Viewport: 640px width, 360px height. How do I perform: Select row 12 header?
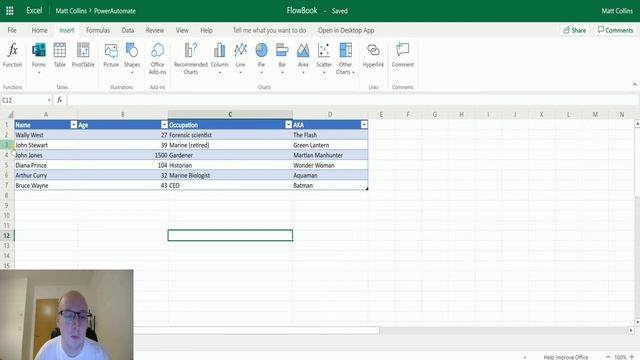coord(7,236)
